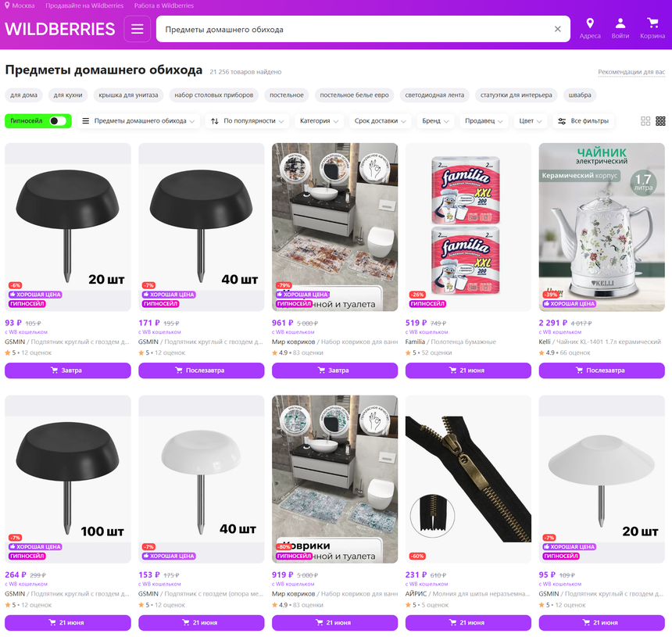Open the Бренд filter dropdown
672x637 pixels.
pos(435,121)
